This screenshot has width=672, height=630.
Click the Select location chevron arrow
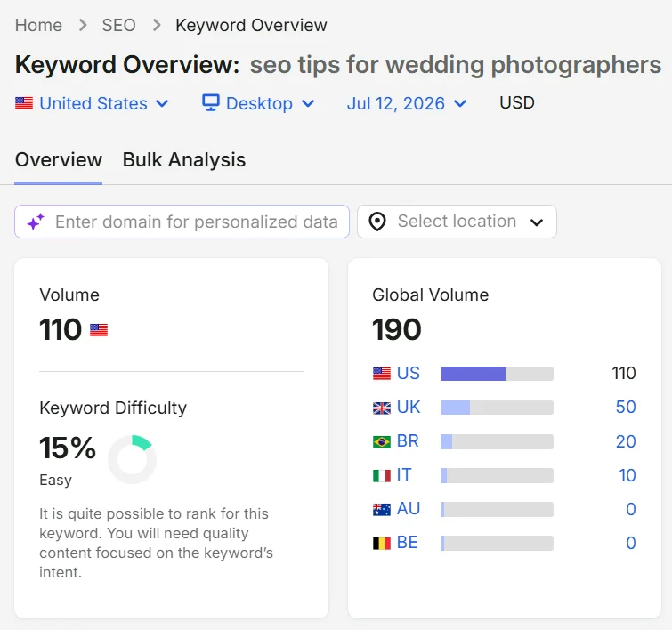click(x=537, y=222)
